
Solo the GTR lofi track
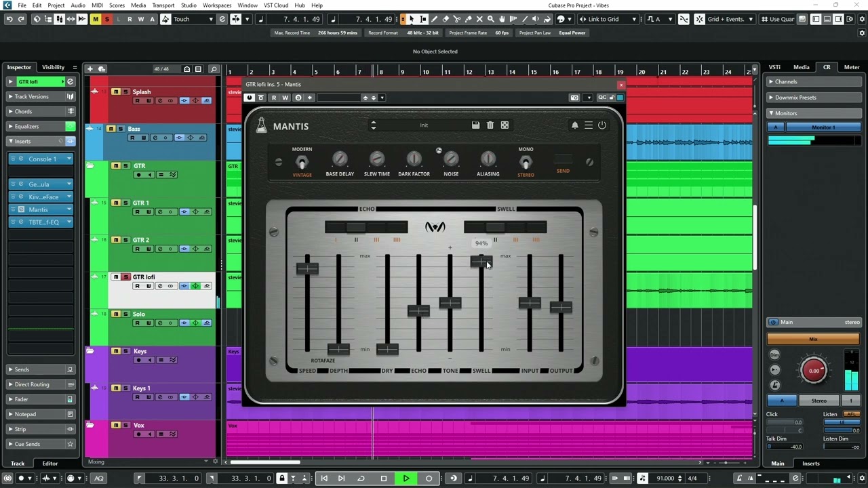coord(127,277)
